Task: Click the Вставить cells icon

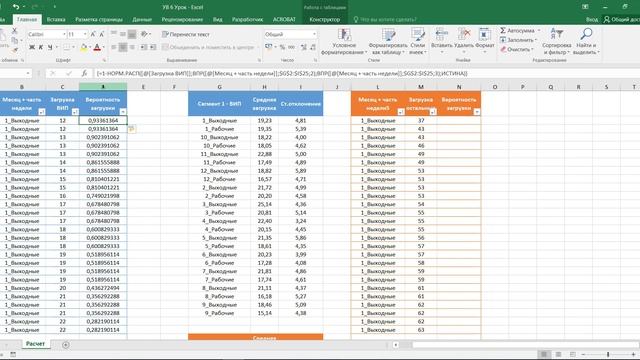Action: tap(442, 35)
